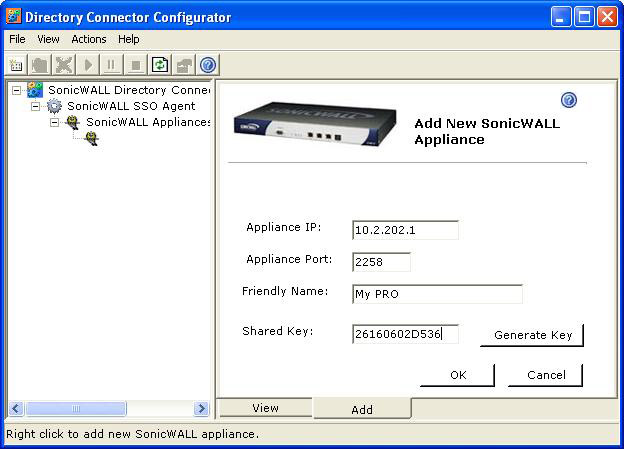Click the pause service toolbar icon

[x=112, y=64]
